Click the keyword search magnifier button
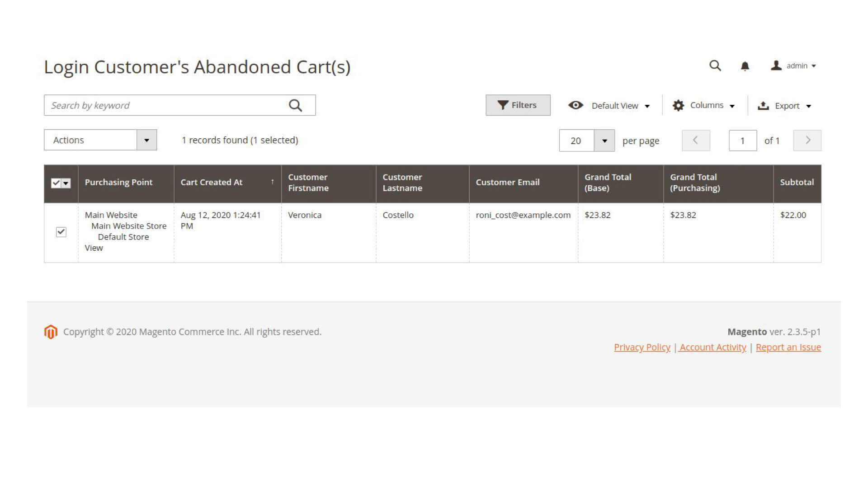Image resolution: width=868 pixels, height=488 pixels. (x=295, y=105)
